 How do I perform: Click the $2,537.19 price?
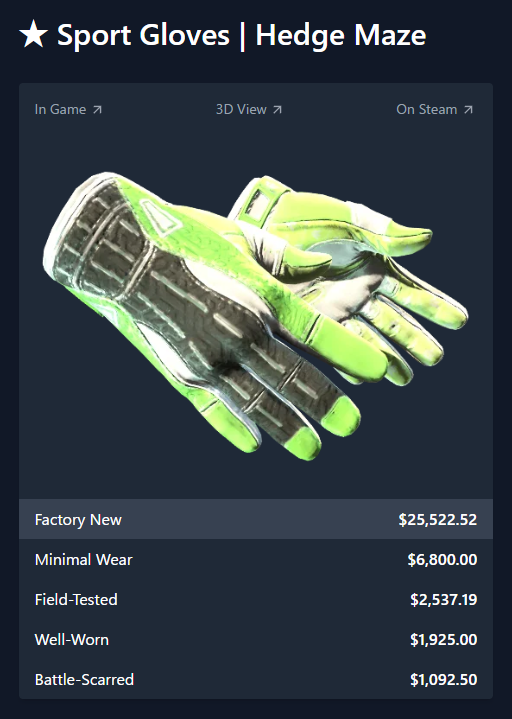[x=444, y=599]
